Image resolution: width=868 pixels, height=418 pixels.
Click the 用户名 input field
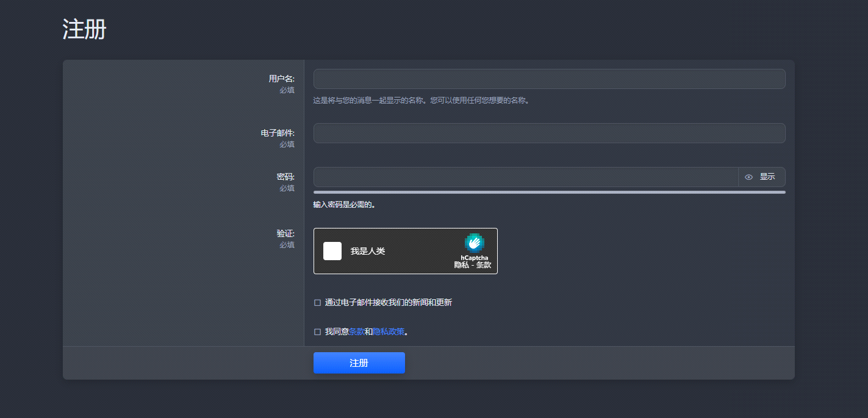548,79
